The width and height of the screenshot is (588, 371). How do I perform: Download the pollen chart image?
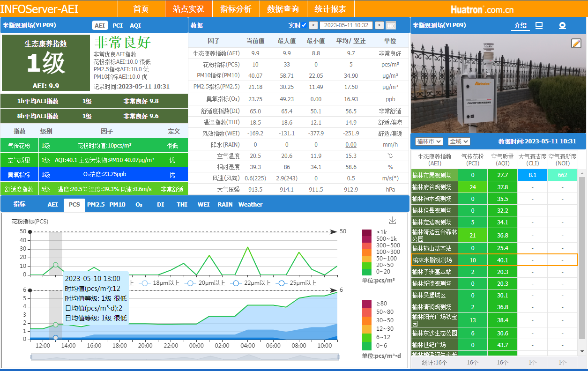[x=393, y=221]
